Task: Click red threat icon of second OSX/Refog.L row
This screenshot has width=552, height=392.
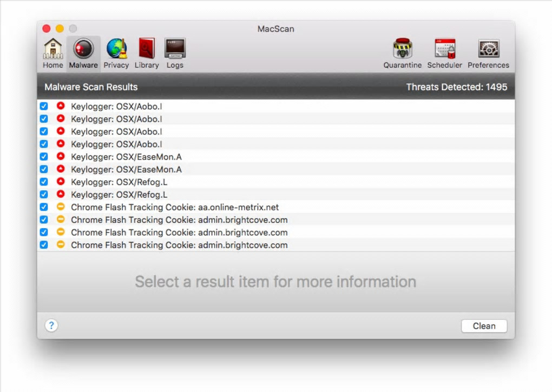Action: (61, 194)
